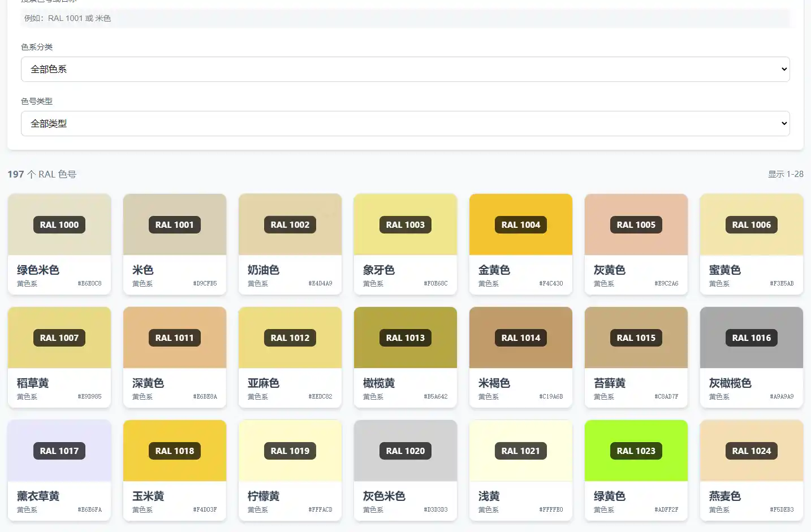Click hex code #D9CFB5
The height and width of the screenshot is (532, 811).
205,284
